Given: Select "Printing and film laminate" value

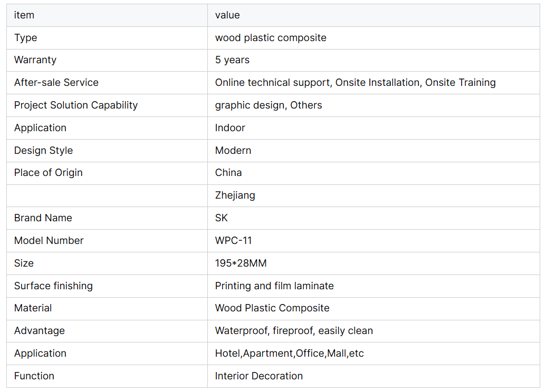Looking at the screenshot, I should click(274, 286).
